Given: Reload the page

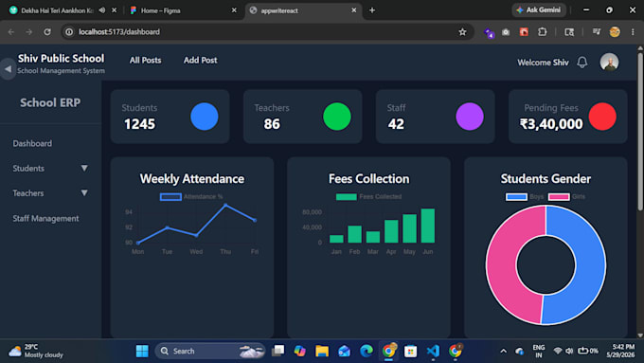Looking at the screenshot, I should pos(47,31).
